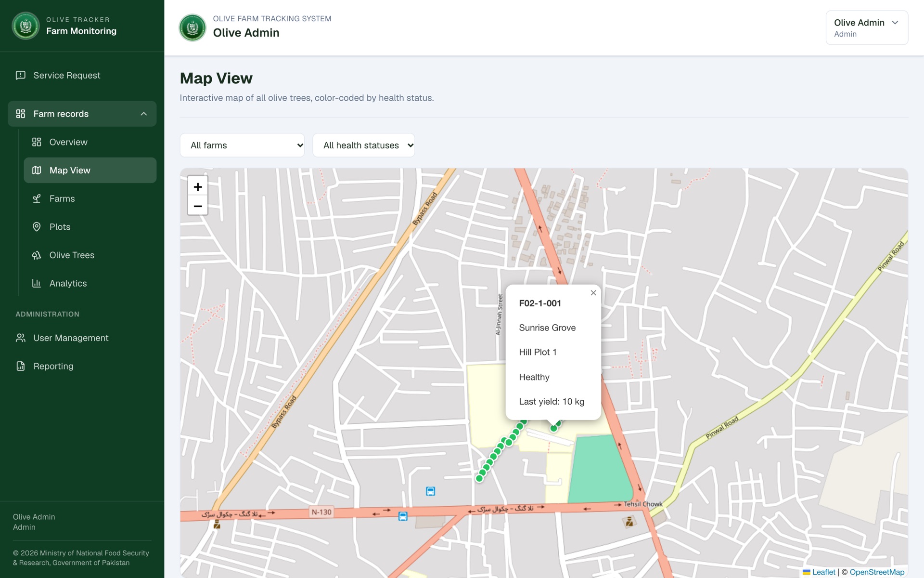Viewport: 924px width, 578px height.
Task: Click Last yield: 10 kg text
Action: (x=552, y=402)
